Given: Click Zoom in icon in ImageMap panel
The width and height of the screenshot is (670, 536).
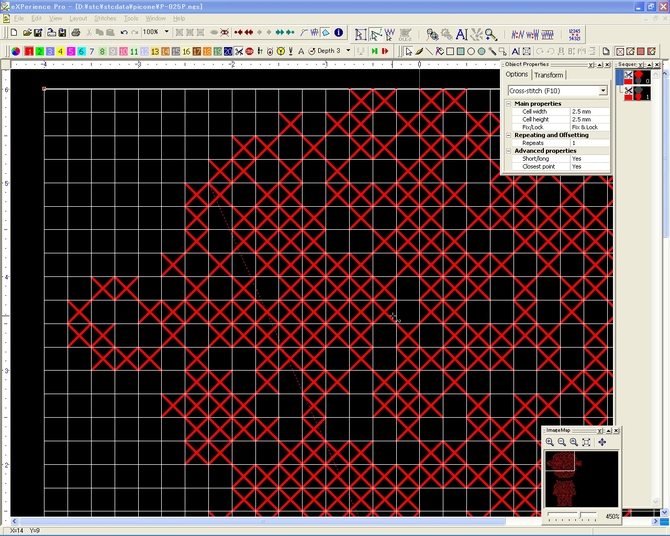Looking at the screenshot, I should point(550,442).
